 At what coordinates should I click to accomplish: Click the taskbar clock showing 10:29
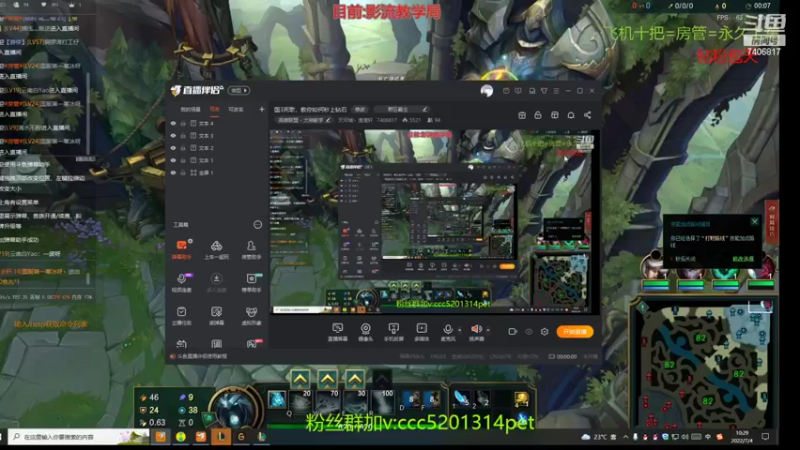(x=742, y=437)
